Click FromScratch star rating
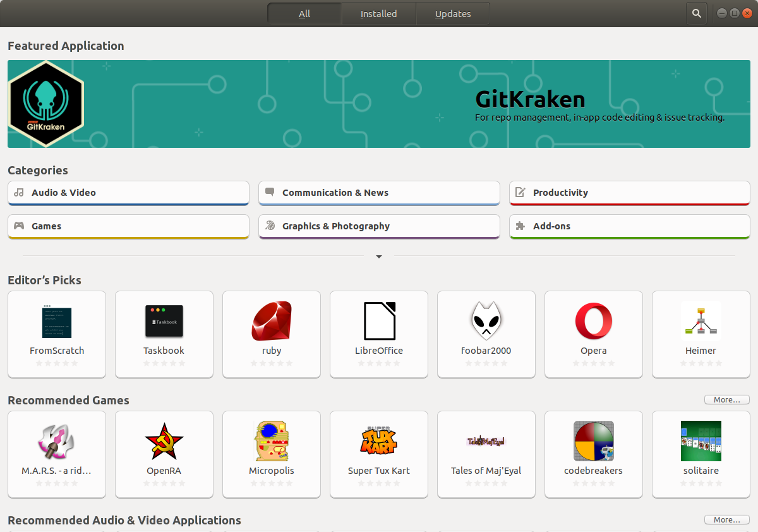The width and height of the screenshot is (758, 532). point(57,363)
